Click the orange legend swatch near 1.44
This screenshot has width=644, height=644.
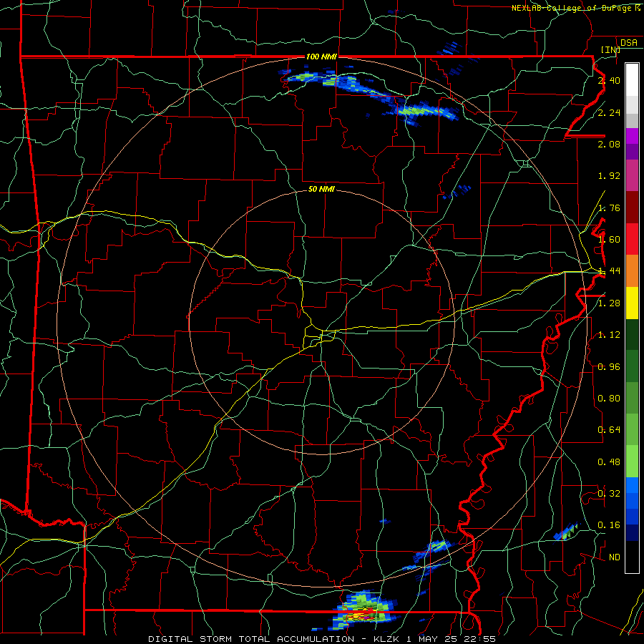[632, 271]
